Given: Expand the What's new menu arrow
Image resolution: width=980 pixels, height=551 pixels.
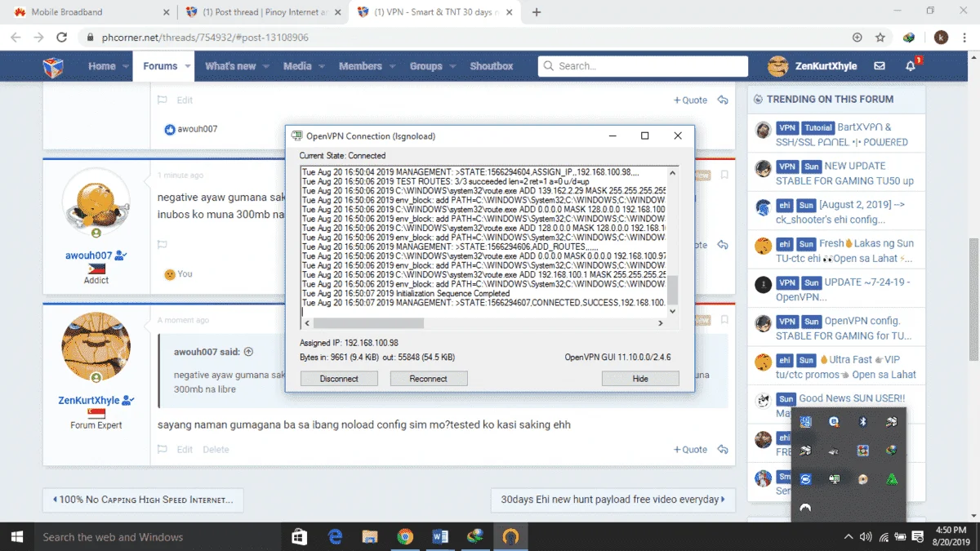Looking at the screenshot, I should [266, 66].
